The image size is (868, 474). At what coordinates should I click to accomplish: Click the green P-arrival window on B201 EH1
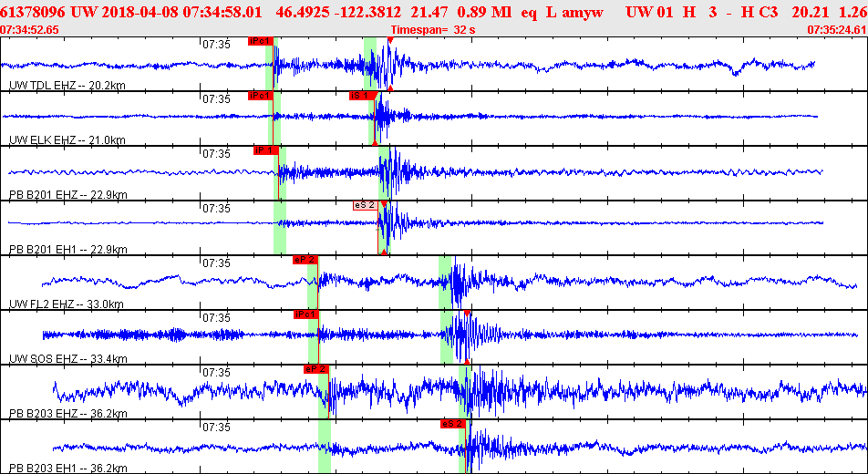(x=280, y=228)
